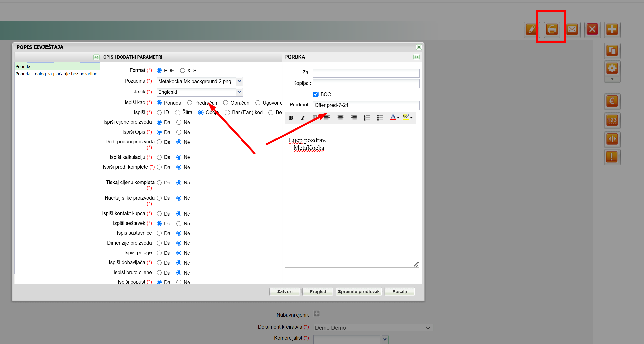Toggle bold in message editor
The height and width of the screenshot is (344, 644).
(291, 118)
